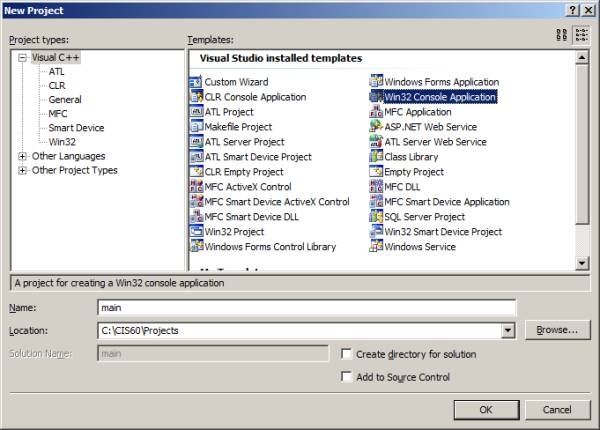Click the templates list scroll-down arrow
600x430 pixels.
(x=582, y=263)
